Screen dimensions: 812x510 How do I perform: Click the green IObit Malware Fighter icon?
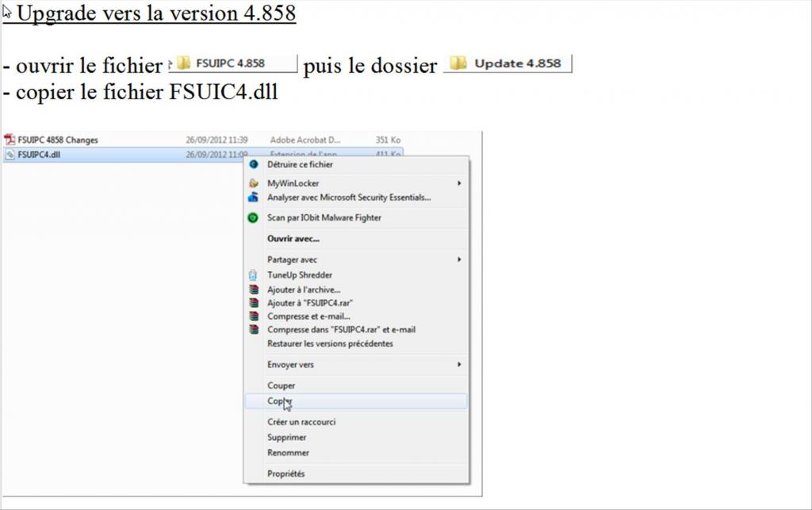click(x=253, y=218)
